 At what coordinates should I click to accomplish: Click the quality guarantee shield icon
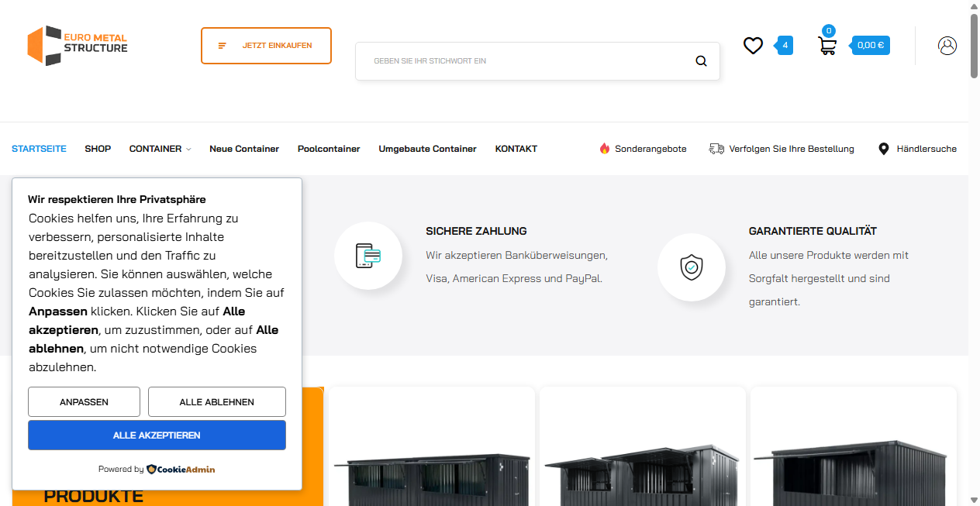[691, 267]
